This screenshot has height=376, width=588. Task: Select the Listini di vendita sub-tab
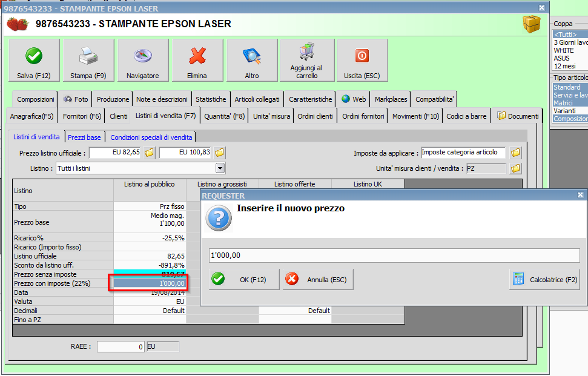tap(36, 137)
